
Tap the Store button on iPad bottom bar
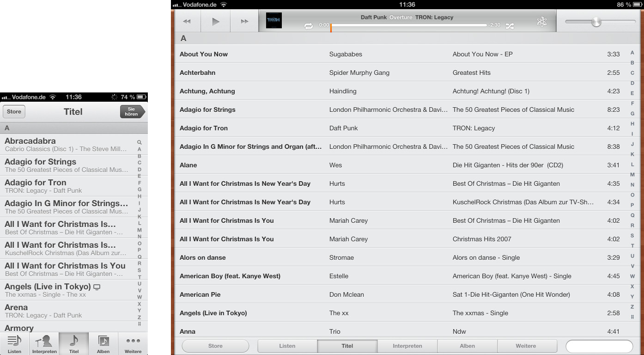215,346
